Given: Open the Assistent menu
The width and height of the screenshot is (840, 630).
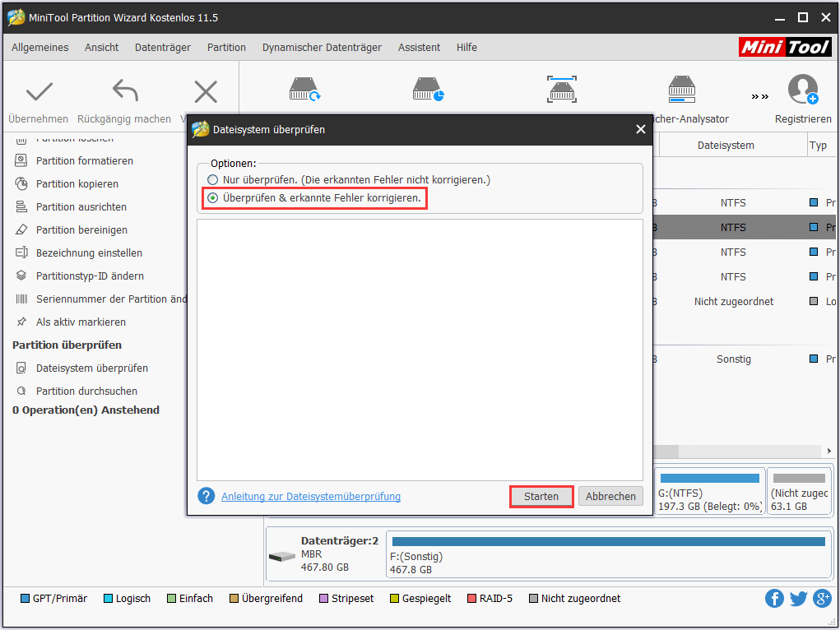Looking at the screenshot, I should click(419, 48).
